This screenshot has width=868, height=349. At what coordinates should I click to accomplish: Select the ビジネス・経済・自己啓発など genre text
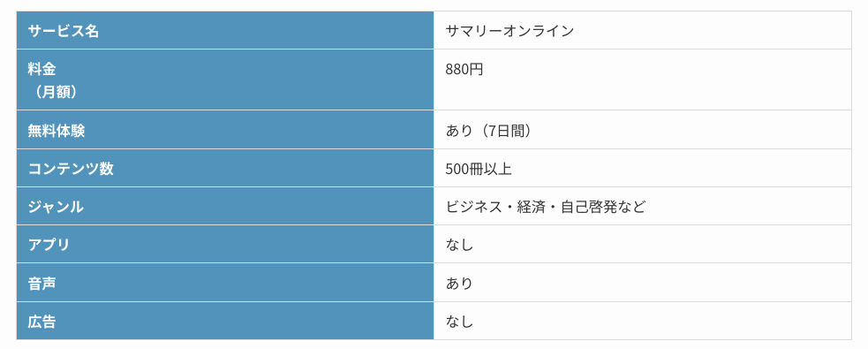point(546,207)
